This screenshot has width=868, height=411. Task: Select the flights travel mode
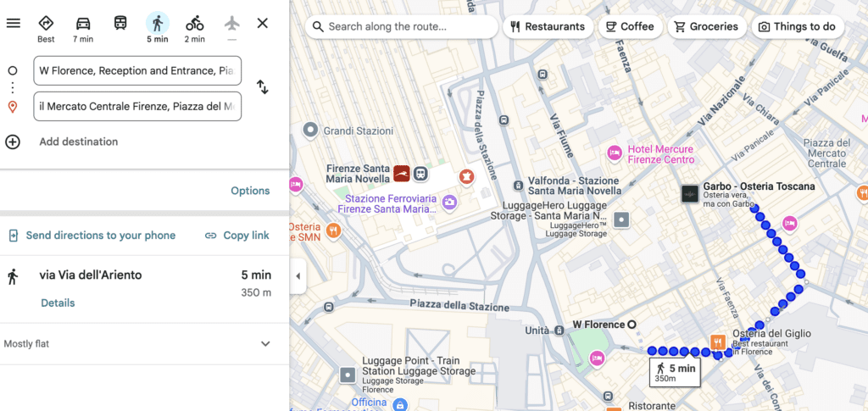coord(232,23)
